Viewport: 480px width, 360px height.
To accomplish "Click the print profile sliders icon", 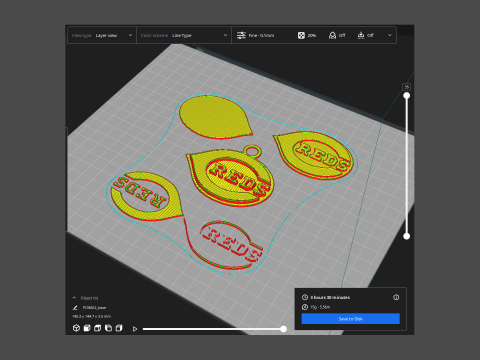I will coord(241,35).
